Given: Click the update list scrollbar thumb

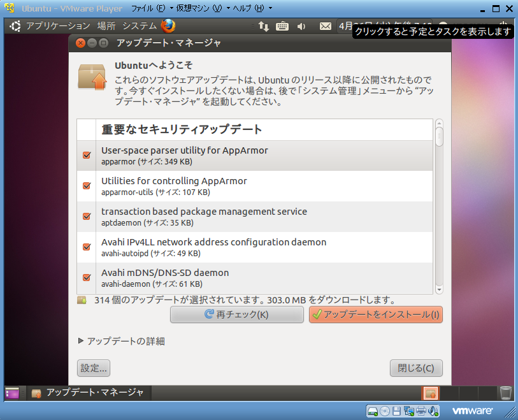Looking at the screenshot, I should 439,136.
